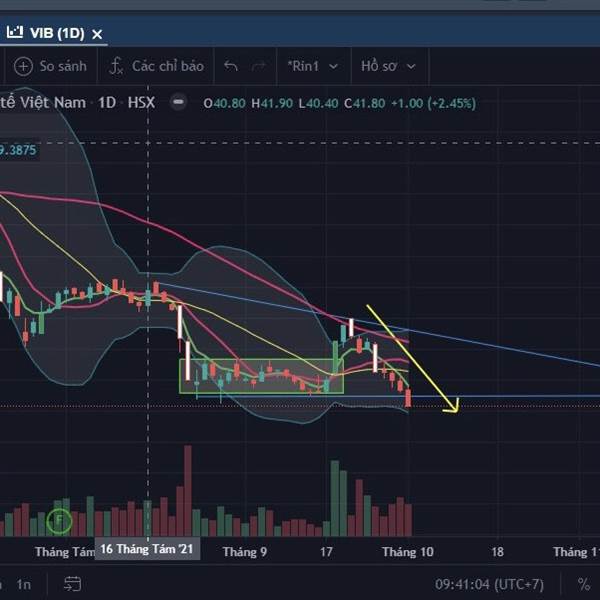Click the 16 Tháng Tám '21 date label
Screen dimensions: 600x600
coord(147,549)
